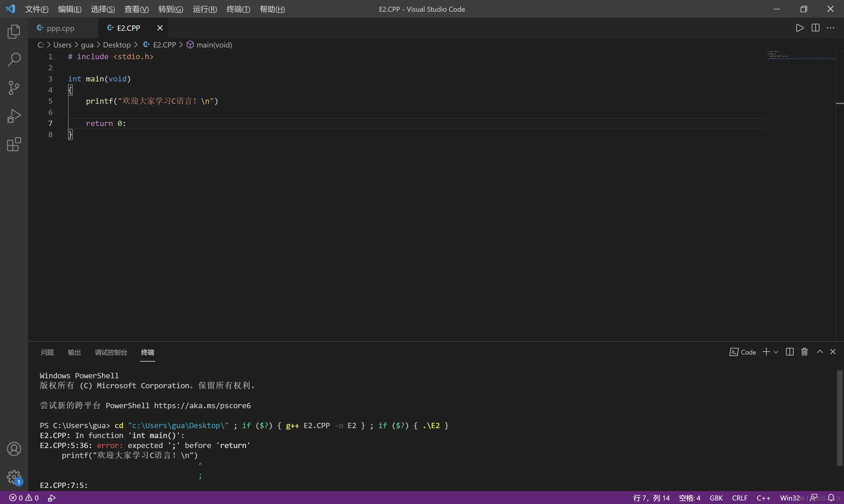Change the GBK file encoding selector
This screenshot has width=844, height=504.
click(x=716, y=498)
